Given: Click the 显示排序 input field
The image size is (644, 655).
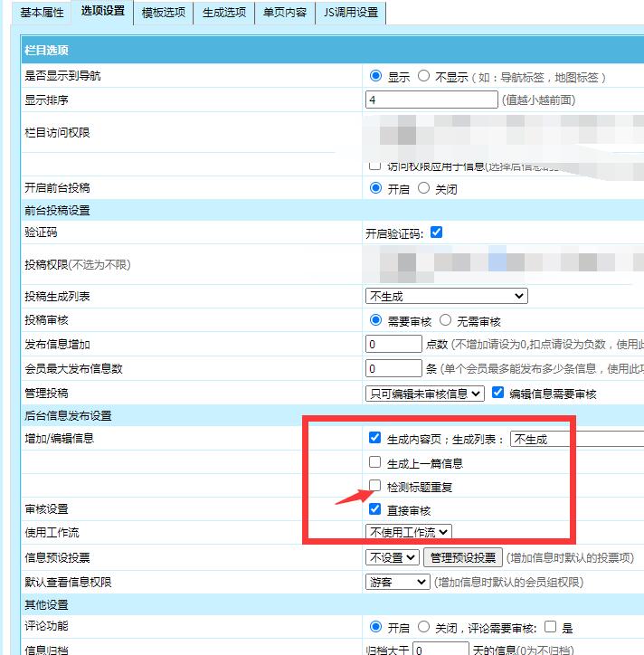Looking at the screenshot, I should (x=431, y=100).
